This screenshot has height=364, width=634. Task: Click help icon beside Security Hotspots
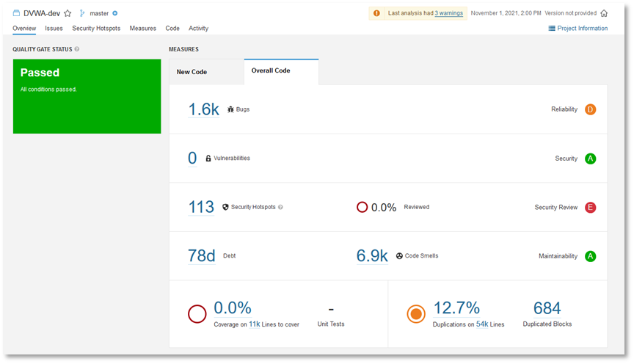pyautogui.click(x=280, y=207)
